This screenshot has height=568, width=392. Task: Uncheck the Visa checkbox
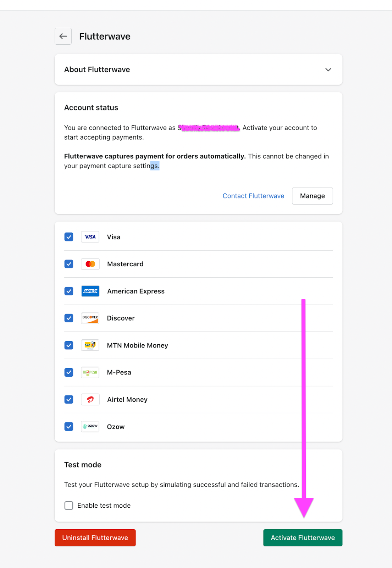[69, 237]
